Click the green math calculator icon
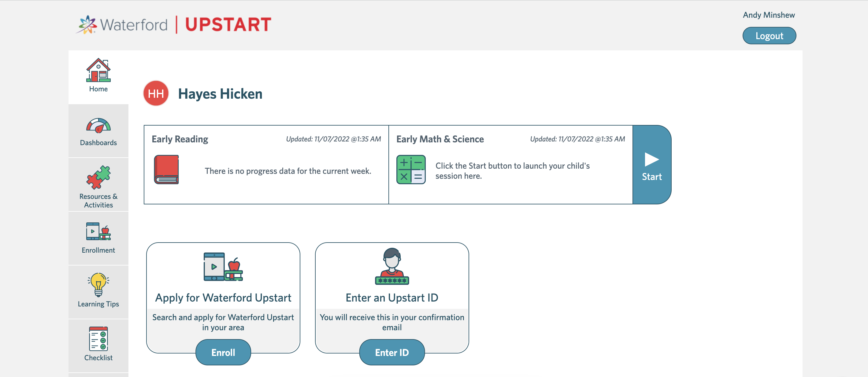Viewport: 868px width, 377px height. tap(411, 169)
